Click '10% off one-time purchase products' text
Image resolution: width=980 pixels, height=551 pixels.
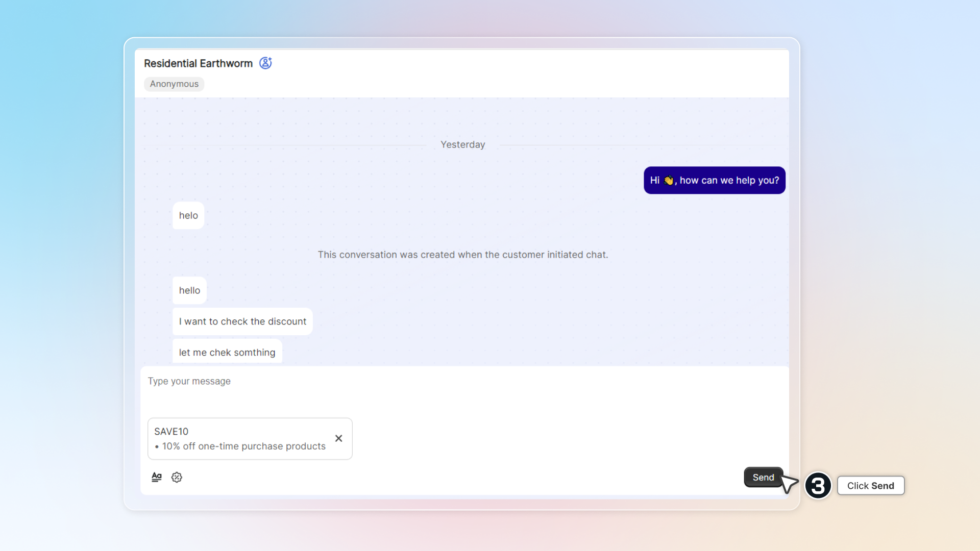point(243,446)
